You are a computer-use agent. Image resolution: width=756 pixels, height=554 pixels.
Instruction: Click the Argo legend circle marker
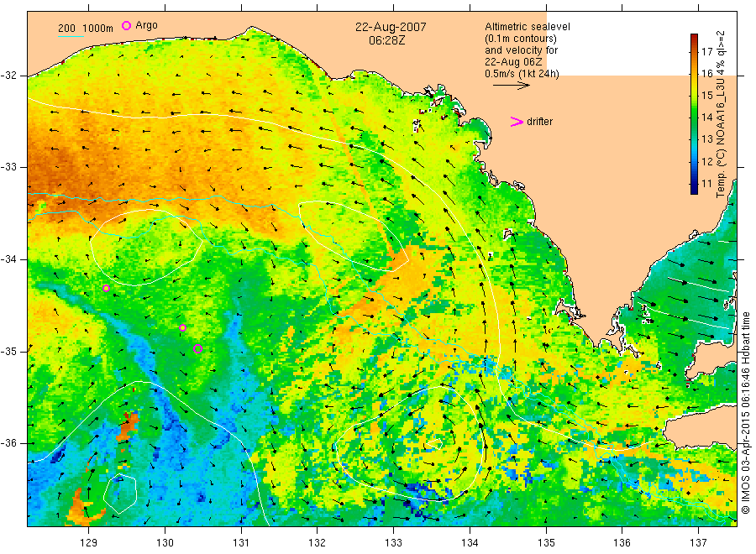click(126, 25)
